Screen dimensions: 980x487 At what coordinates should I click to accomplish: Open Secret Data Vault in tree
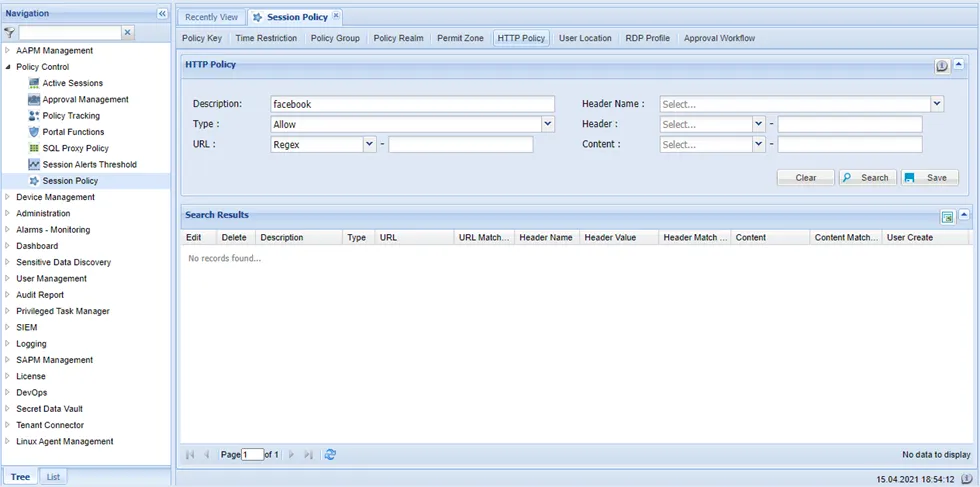click(49, 408)
